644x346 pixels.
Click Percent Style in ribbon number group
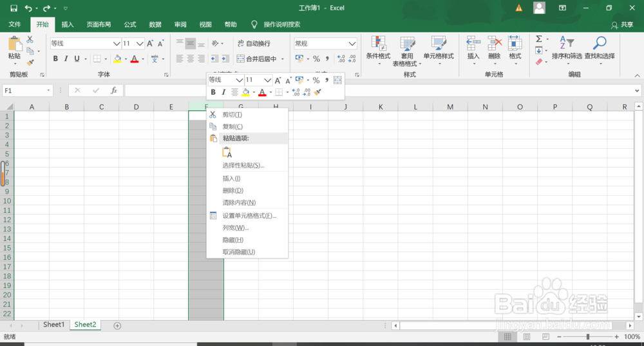click(316, 59)
